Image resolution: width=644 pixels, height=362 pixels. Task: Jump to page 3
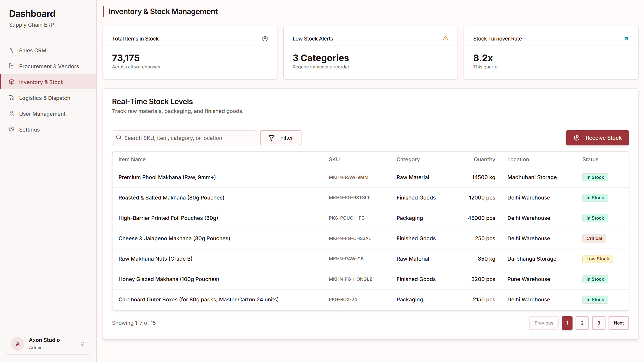click(599, 323)
